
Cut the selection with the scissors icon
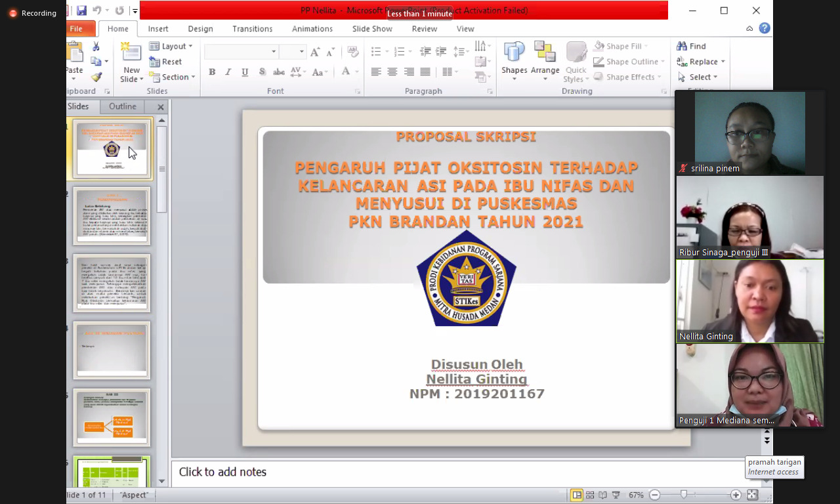click(96, 47)
